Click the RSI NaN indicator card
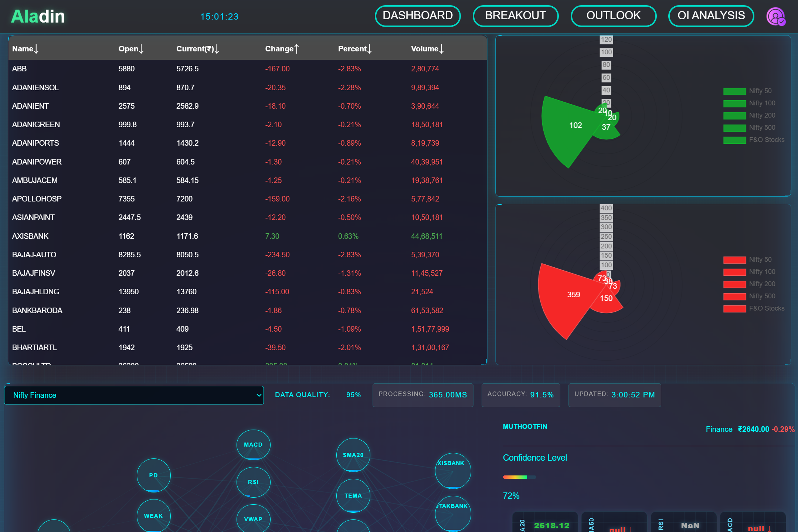 point(683,522)
